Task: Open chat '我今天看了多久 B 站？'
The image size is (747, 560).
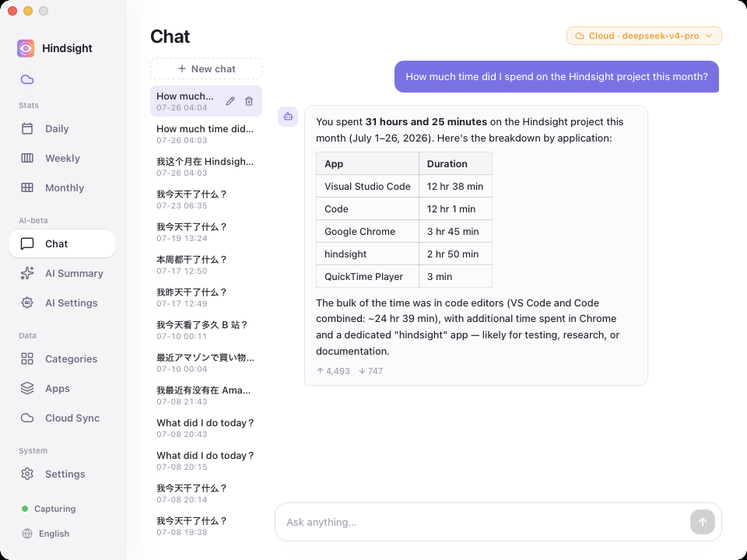Action: (205, 330)
